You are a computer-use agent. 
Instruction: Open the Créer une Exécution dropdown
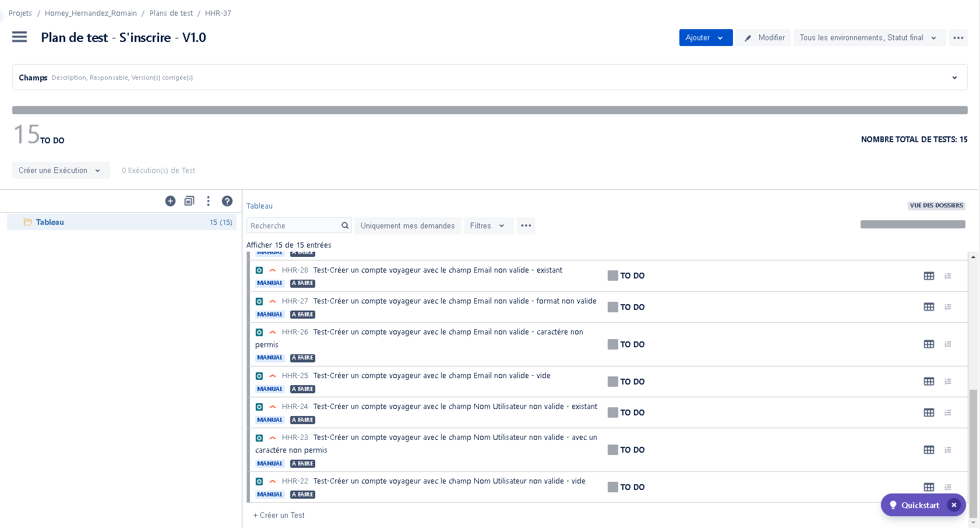coord(61,171)
